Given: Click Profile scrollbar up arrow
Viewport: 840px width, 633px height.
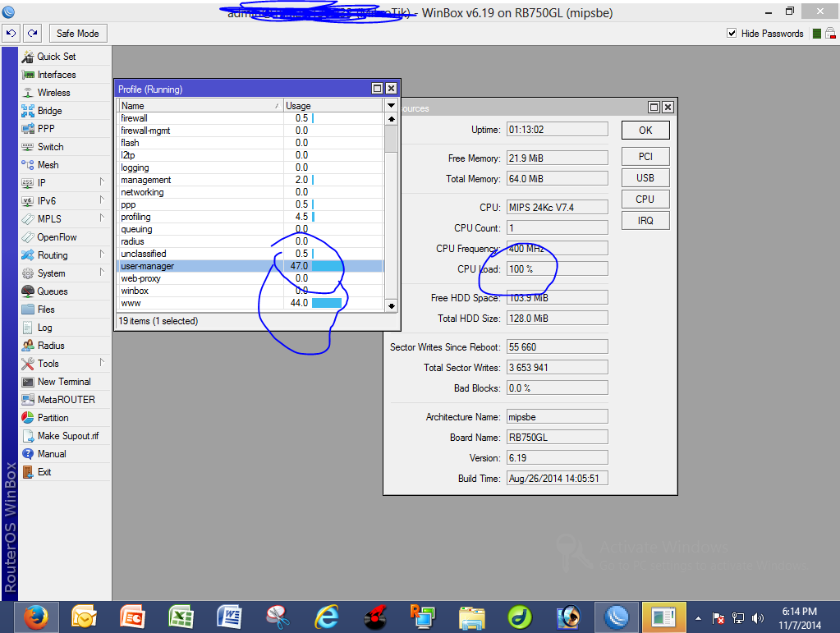Looking at the screenshot, I should pyautogui.click(x=391, y=119).
